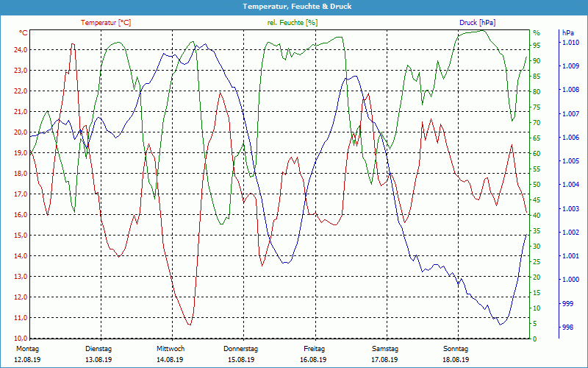Click the "14,0" temperature axis tick

pos(21,255)
